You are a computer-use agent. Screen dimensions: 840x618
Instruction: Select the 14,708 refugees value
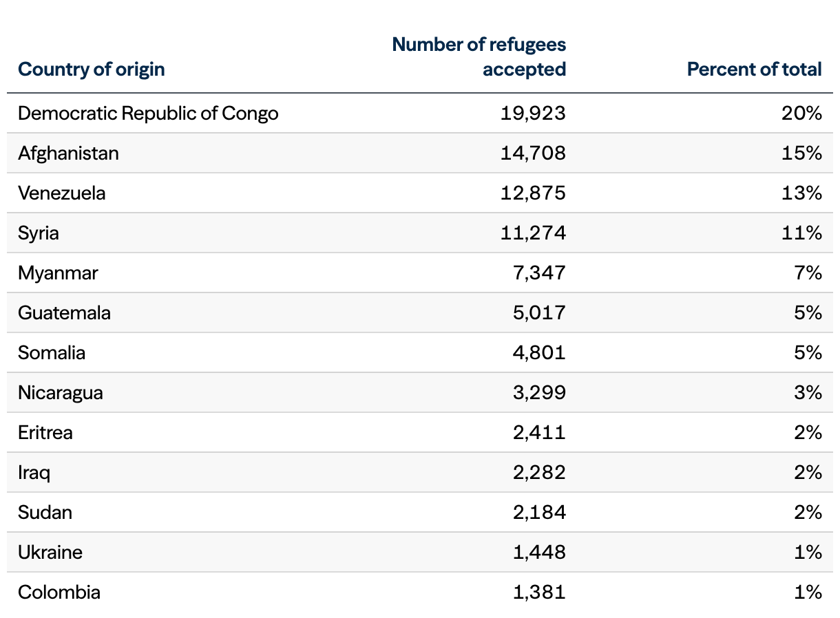[533, 153]
